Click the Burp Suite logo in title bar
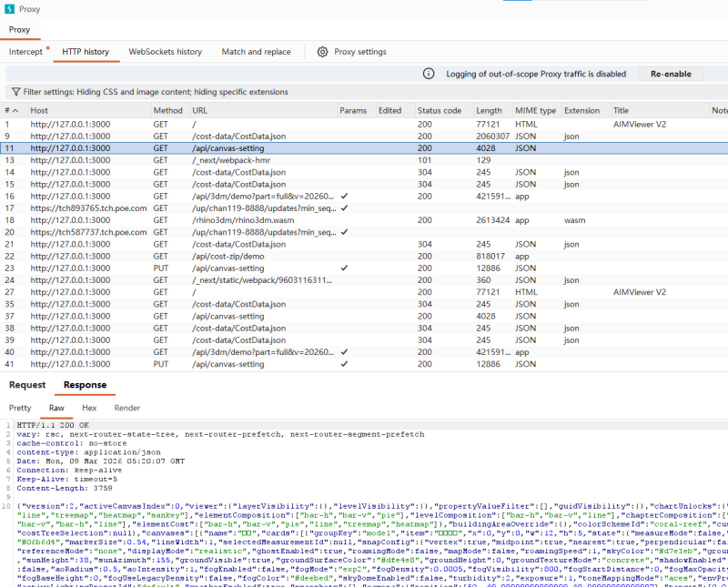This screenshot has width=728, height=587. point(9,8)
